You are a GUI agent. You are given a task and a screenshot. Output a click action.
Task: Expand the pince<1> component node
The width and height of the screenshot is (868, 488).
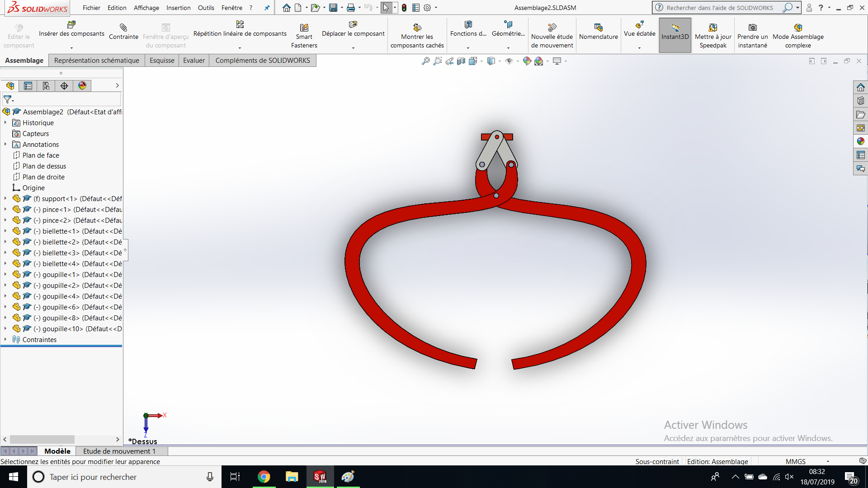point(5,209)
